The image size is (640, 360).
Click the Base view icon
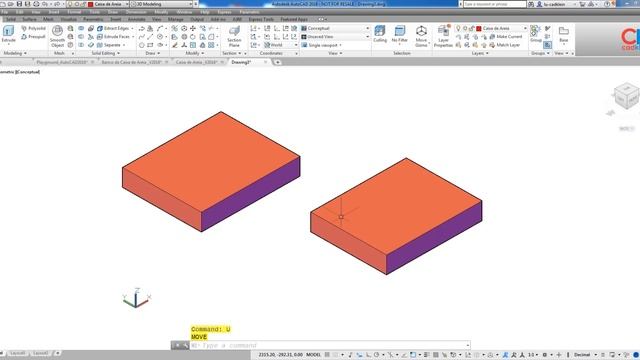point(564,35)
